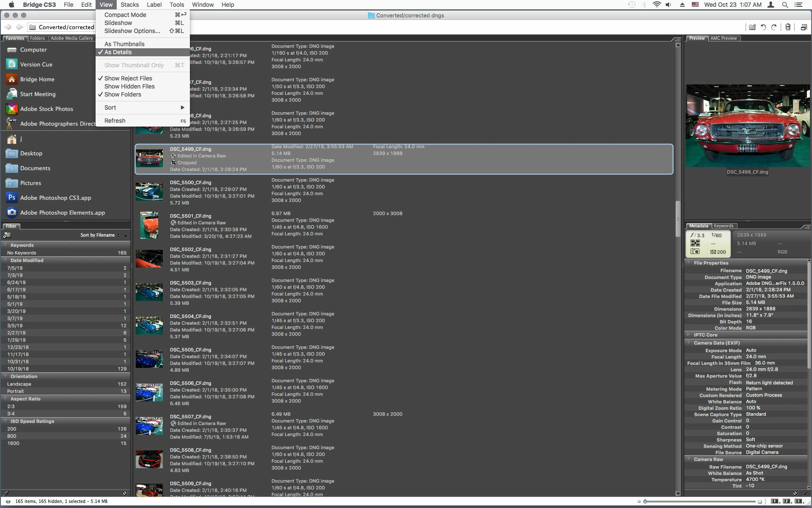
Task: Collapse the Date Modified filter group
Action: pyautogui.click(x=5, y=260)
